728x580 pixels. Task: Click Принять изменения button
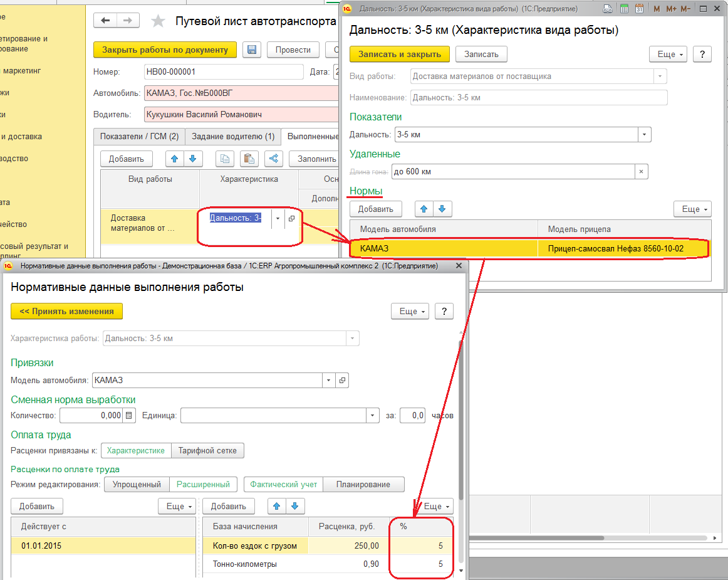pyautogui.click(x=66, y=312)
